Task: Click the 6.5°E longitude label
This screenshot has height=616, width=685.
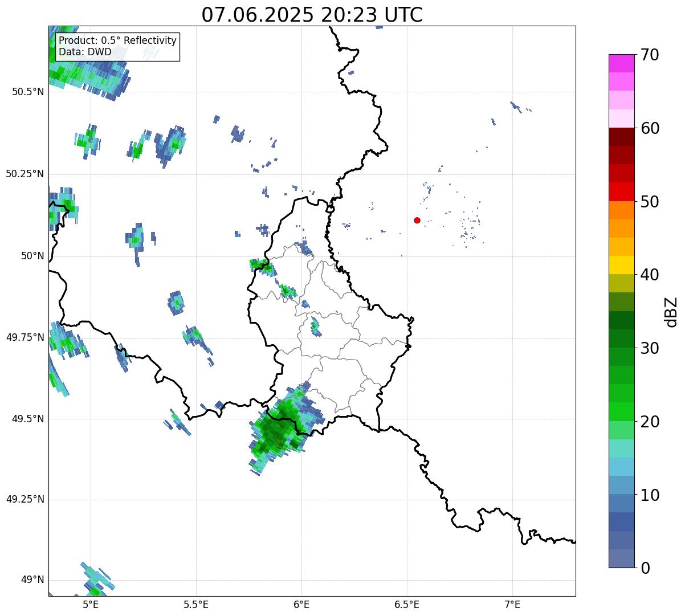Action: coord(407,604)
